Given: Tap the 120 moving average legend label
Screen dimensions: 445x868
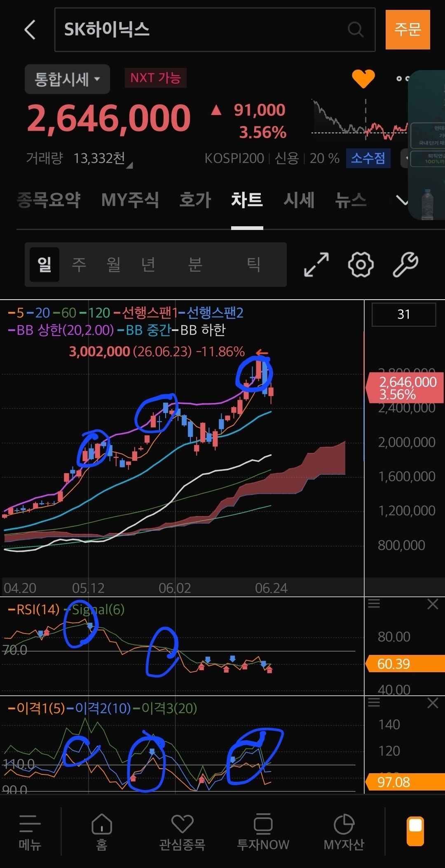Looking at the screenshot, I should click(x=99, y=313).
